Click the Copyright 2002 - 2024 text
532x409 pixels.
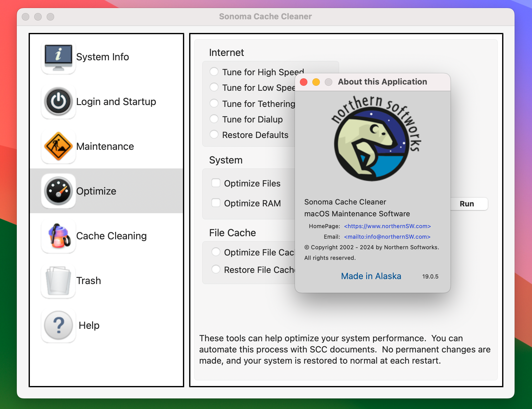pyautogui.click(x=371, y=247)
